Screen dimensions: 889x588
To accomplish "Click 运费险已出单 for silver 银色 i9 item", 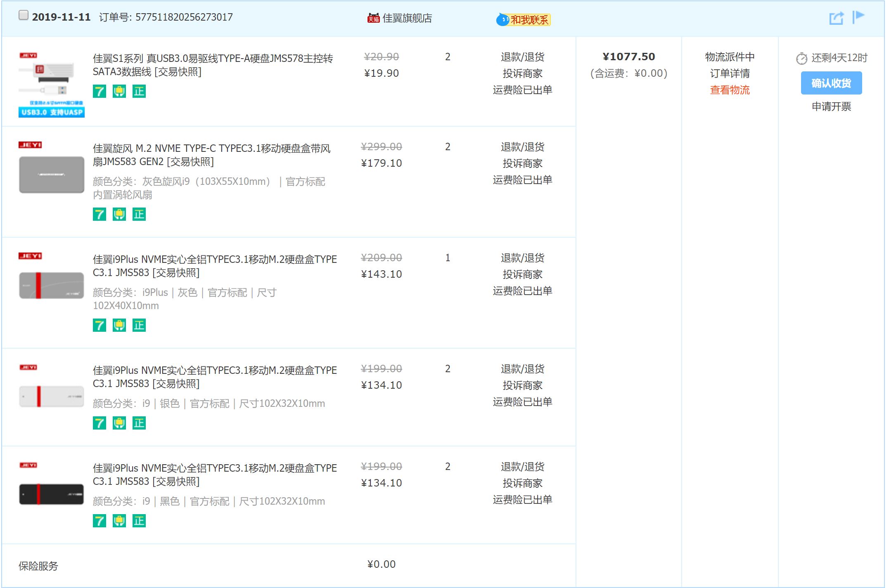I will 522,402.
